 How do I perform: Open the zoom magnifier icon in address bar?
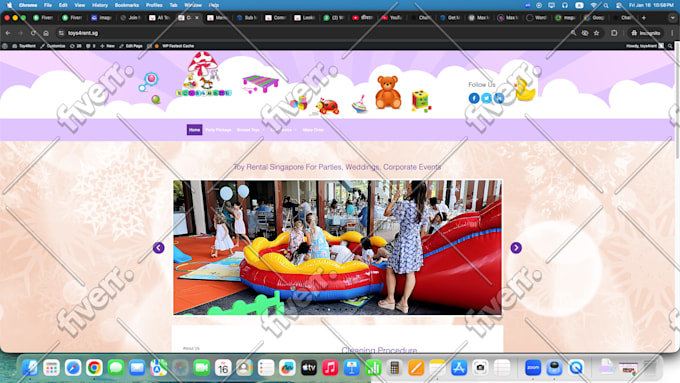coord(573,33)
